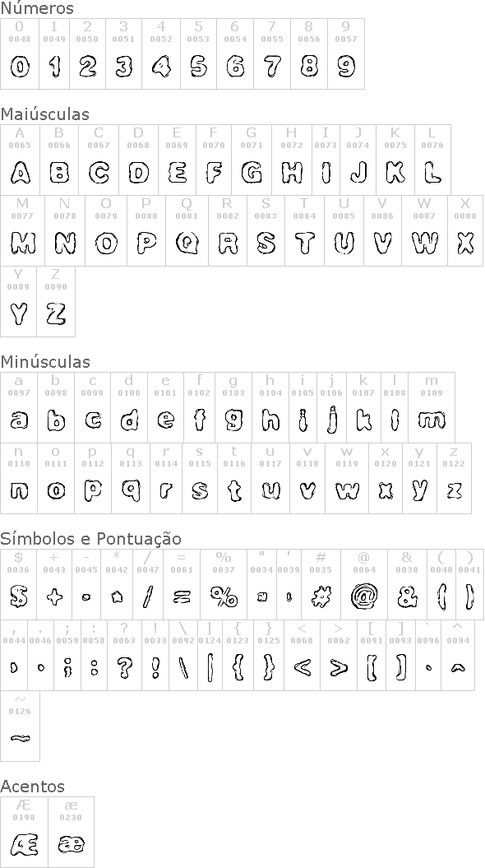Screen dimensions: 485x868
Task: Click the question mark glyph 0063
Action: [x=124, y=656]
